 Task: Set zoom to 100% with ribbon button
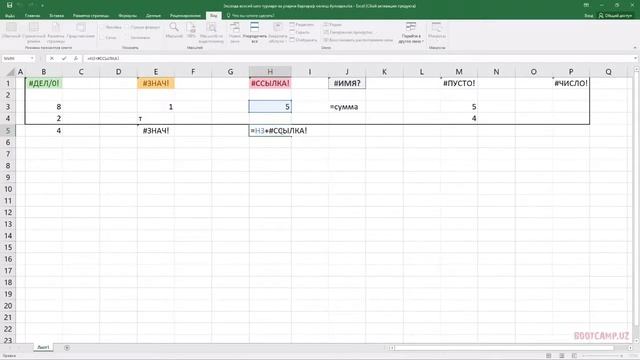(x=191, y=31)
